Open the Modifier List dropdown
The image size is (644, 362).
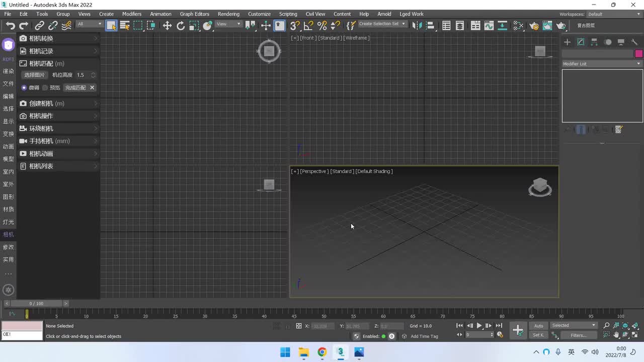click(602, 64)
